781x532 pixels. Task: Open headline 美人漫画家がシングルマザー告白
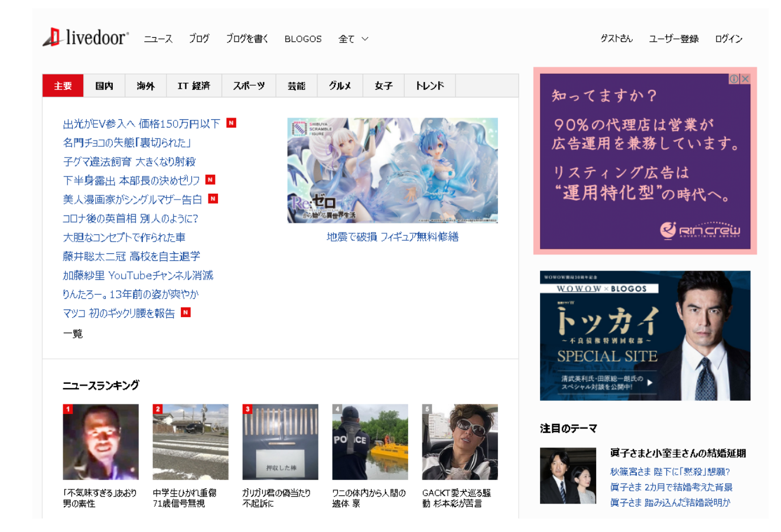[x=132, y=199]
